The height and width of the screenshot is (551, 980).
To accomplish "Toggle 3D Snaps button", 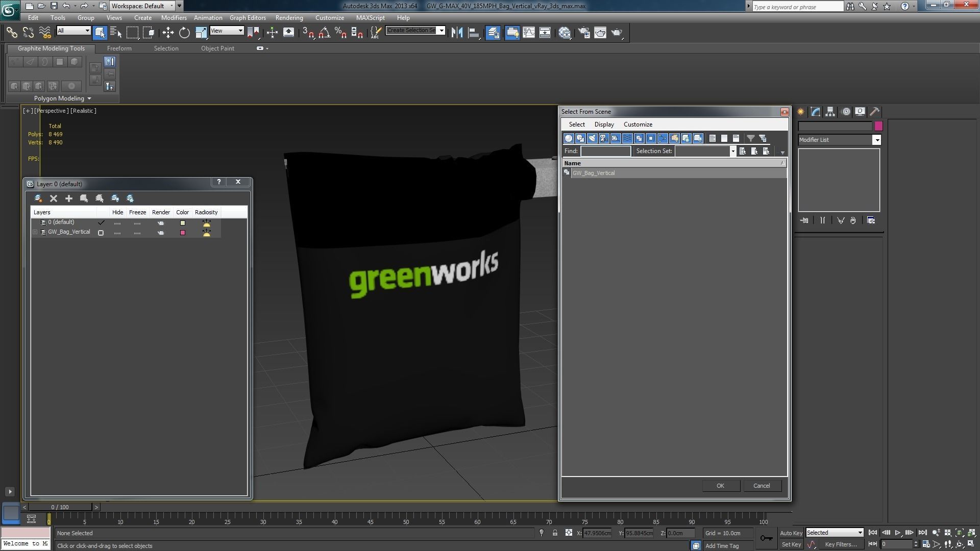I will (x=308, y=33).
